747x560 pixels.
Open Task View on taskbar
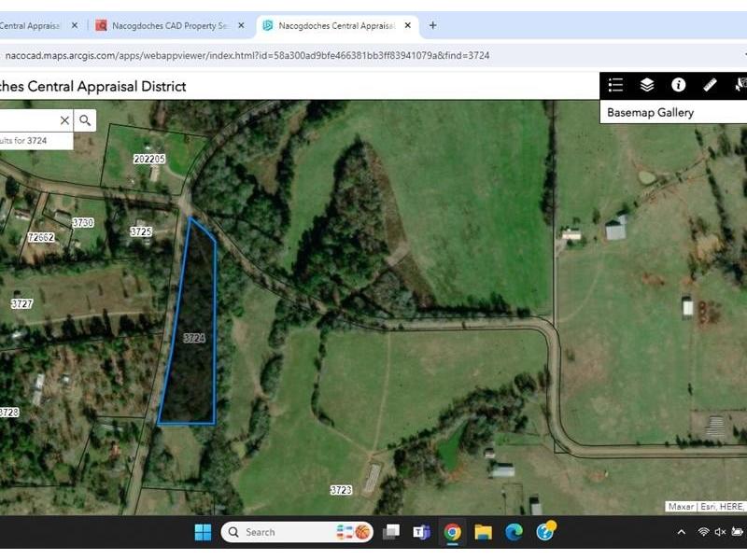coord(391,532)
